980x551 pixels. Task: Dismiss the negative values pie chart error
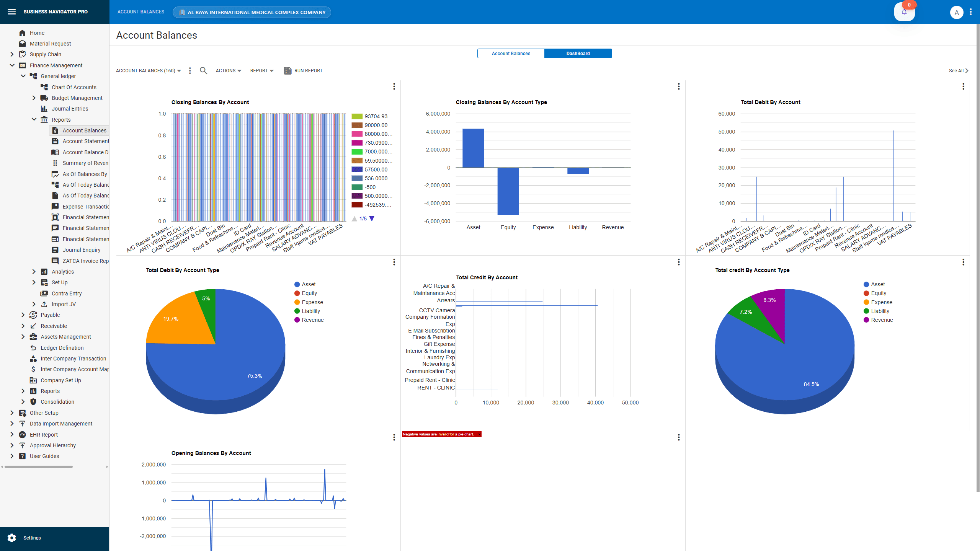(x=479, y=434)
